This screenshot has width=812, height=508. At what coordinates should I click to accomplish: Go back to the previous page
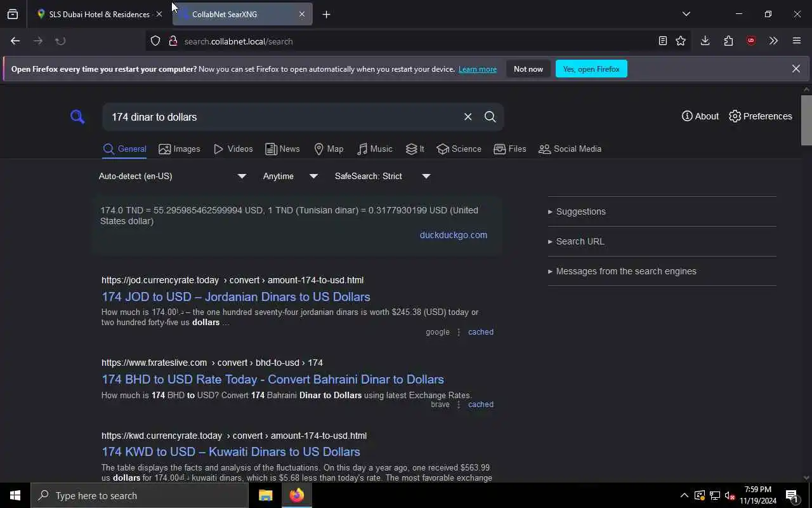[x=15, y=41]
